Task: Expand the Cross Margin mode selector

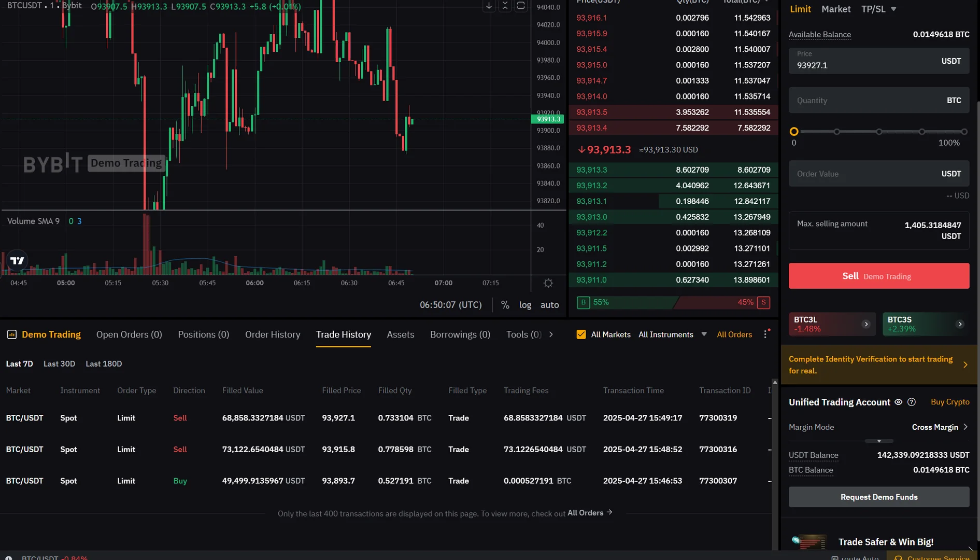Action: click(940, 427)
